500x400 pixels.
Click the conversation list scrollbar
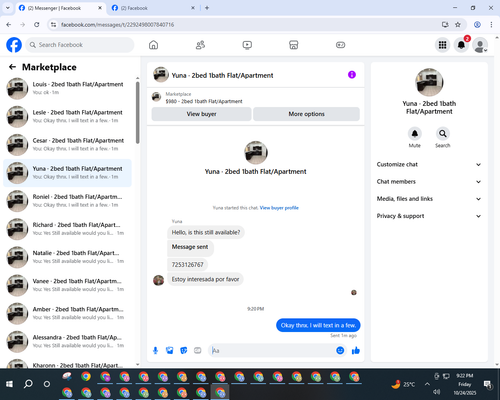(138, 113)
